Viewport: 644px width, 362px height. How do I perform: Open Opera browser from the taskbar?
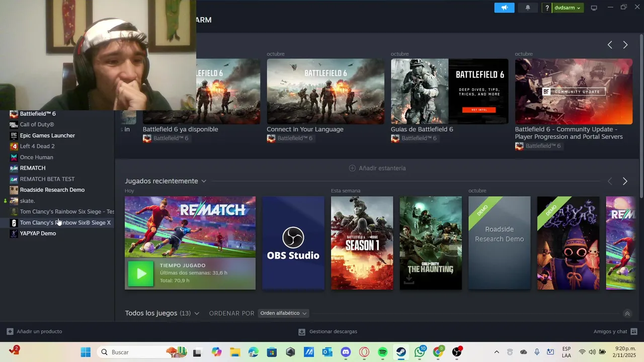(364, 352)
